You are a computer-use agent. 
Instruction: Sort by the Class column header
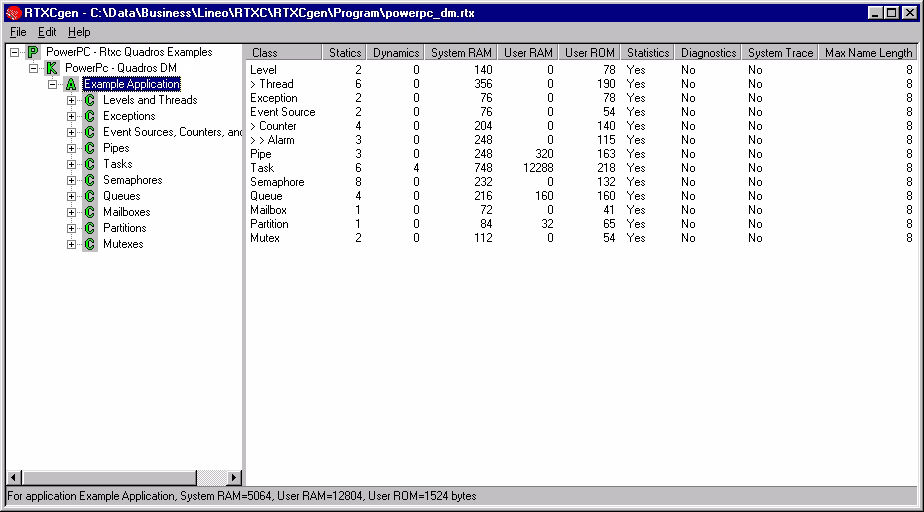[x=283, y=52]
